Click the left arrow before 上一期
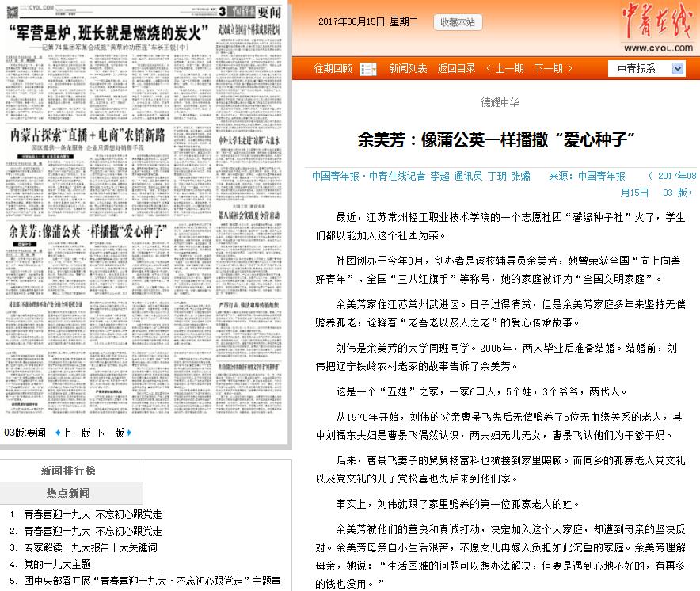This screenshot has height=591, width=700. [x=489, y=68]
